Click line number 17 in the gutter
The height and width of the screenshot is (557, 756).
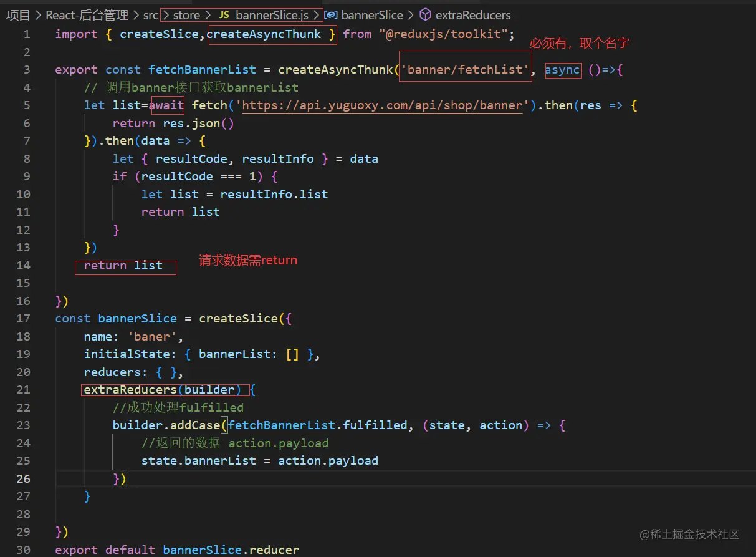tap(24, 318)
